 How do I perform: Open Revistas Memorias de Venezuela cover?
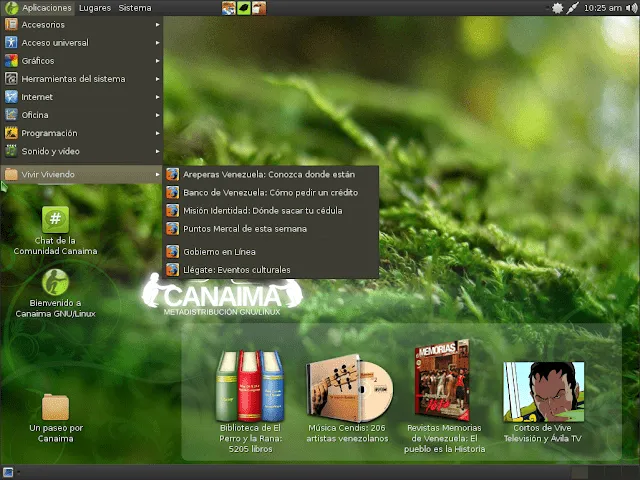[x=444, y=396]
